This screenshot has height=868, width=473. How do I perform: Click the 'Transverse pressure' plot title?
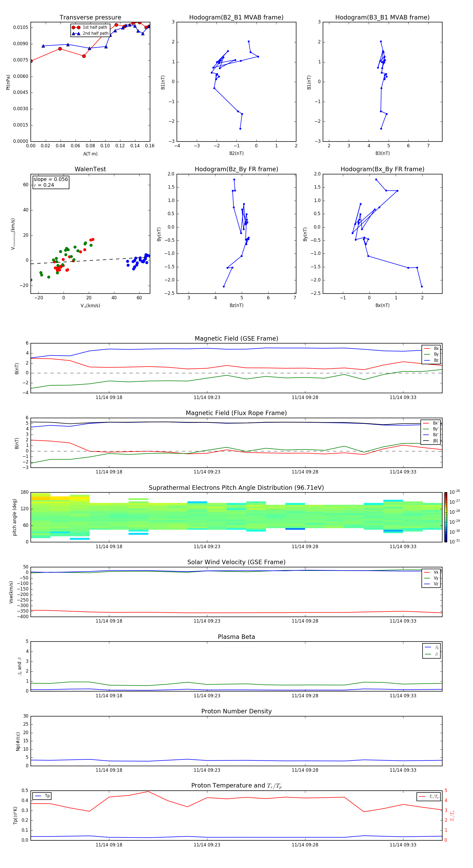[90, 18]
